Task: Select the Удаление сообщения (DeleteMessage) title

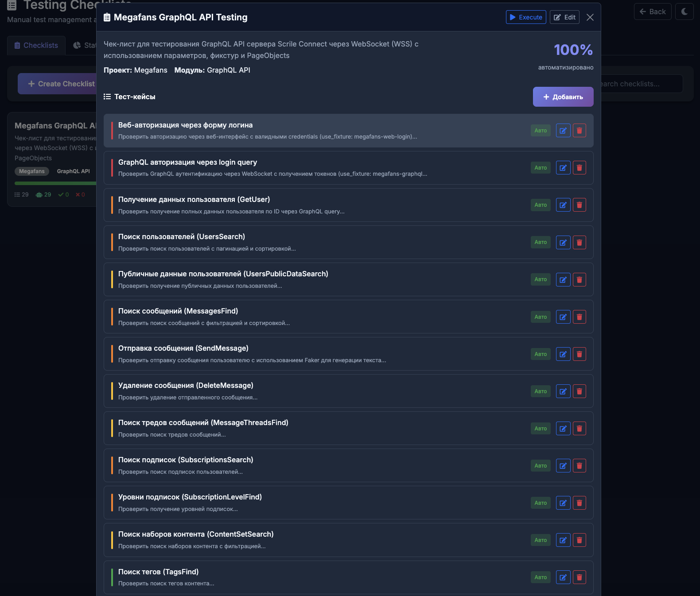Action: click(186, 386)
